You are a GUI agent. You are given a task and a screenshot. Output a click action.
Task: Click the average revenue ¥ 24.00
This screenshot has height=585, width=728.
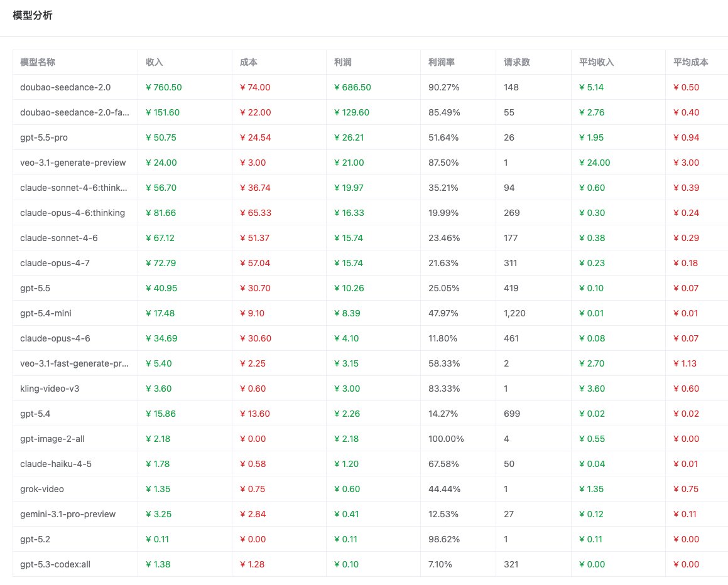(x=594, y=163)
